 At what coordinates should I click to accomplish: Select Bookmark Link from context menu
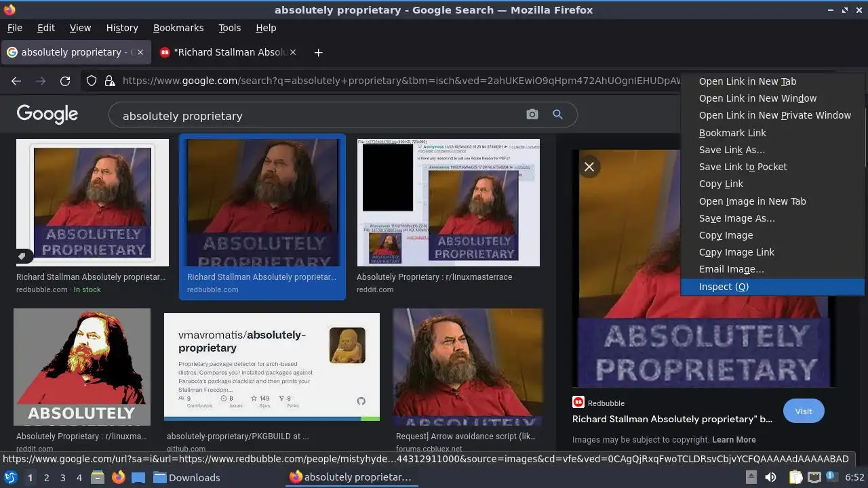[772, 133]
